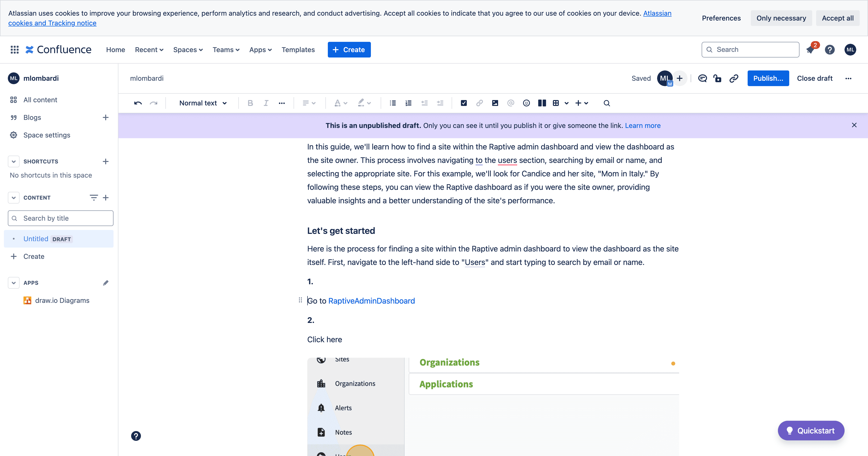Expand the insert elements plus dropdown
The height and width of the screenshot is (456, 868).
tap(582, 103)
